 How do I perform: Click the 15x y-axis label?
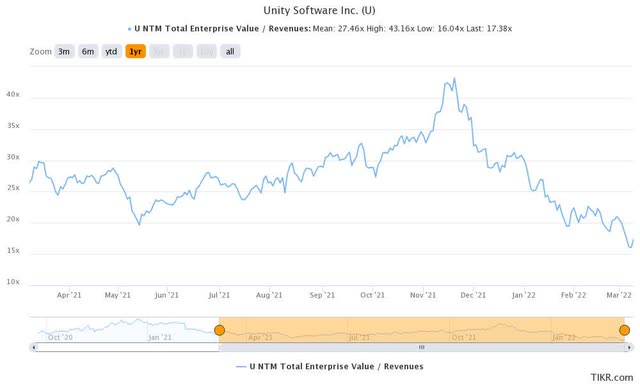pos(13,251)
